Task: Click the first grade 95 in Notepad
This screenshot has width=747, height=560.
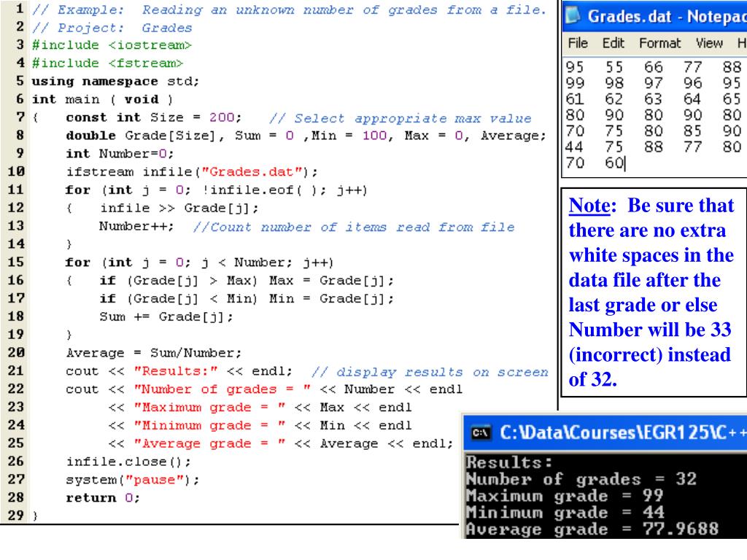Action: tap(574, 67)
